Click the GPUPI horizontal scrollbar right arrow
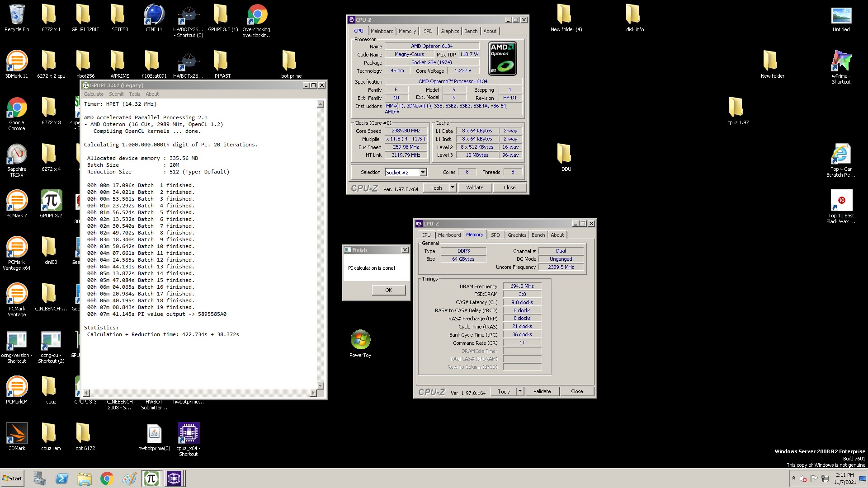The width and height of the screenshot is (868, 488). pyautogui.click(x=313, y=393)
